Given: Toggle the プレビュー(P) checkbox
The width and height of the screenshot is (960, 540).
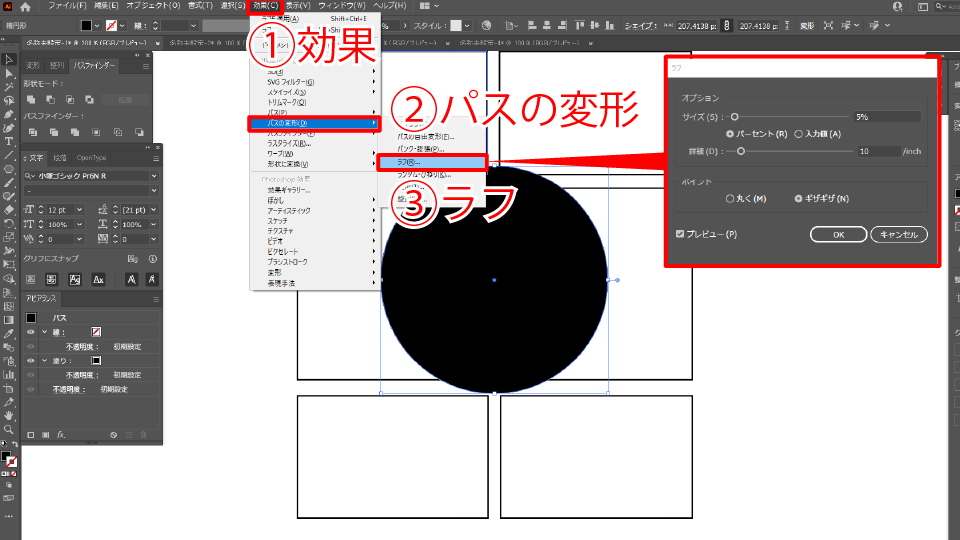Looking at the screenshot, I should 680,234.
